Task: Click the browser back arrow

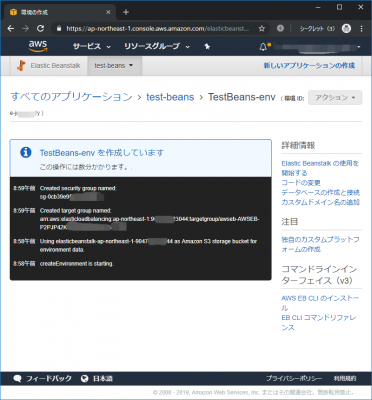Action: [x=11, y=29]
